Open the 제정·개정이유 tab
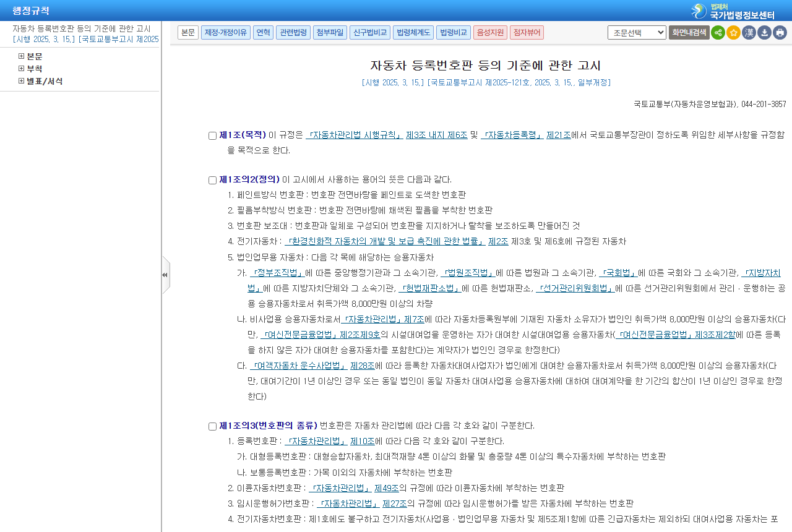The image size is (792, 532). pos(226,32)
